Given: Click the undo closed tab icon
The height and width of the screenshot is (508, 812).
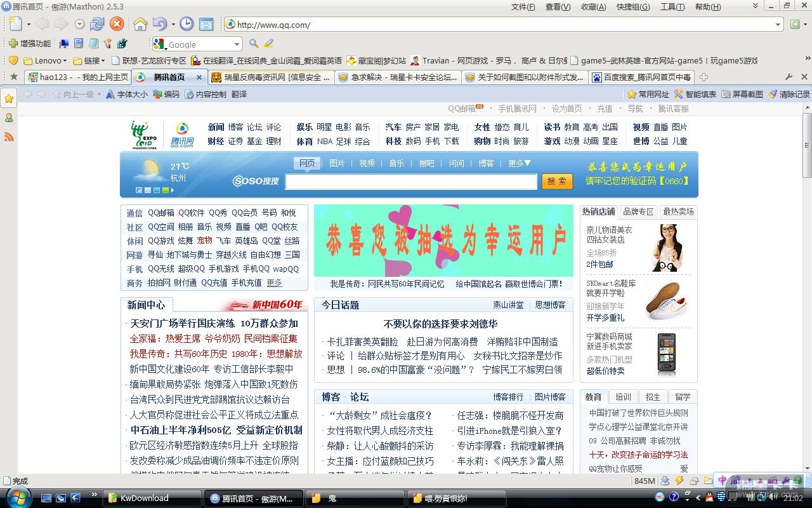Looking at the screenshot, I should [x=159, y=24].
